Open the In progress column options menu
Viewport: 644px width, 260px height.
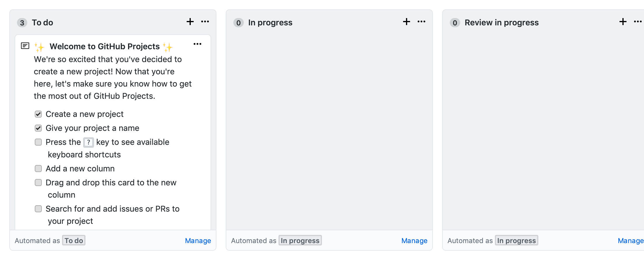pyautogui.click(x=421, y=22)
